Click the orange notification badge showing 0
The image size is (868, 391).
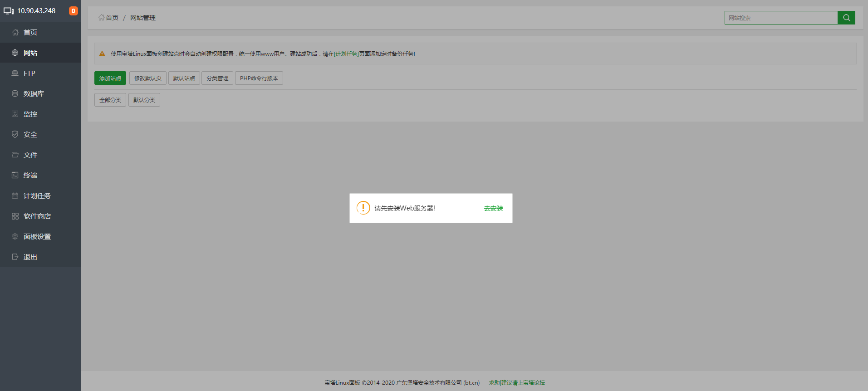point(73,11)
